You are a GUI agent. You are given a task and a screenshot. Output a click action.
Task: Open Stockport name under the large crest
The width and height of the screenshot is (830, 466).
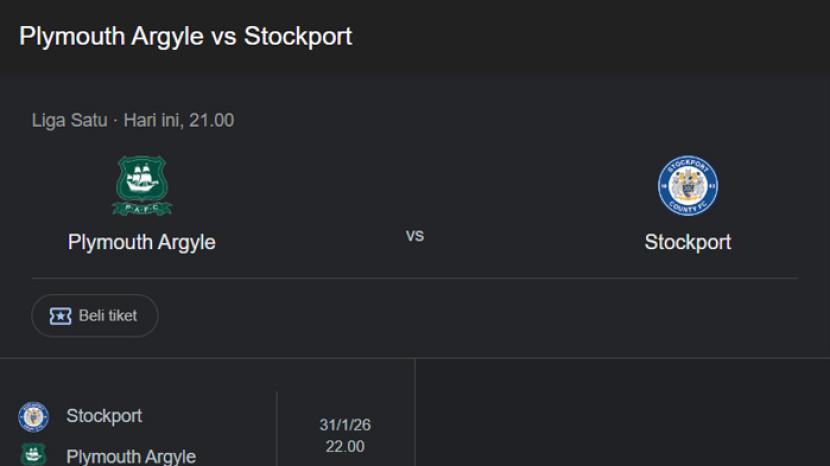point(687,242)
